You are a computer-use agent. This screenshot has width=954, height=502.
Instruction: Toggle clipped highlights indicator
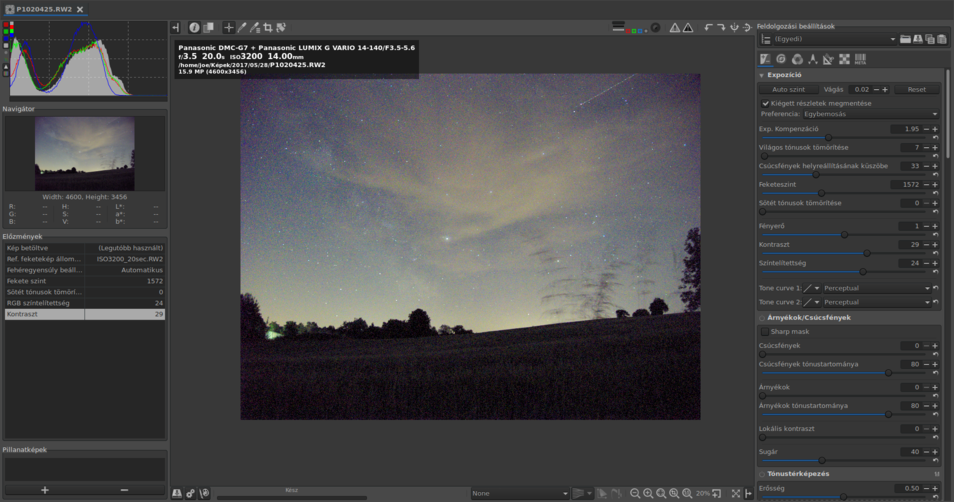pos(688,27)
